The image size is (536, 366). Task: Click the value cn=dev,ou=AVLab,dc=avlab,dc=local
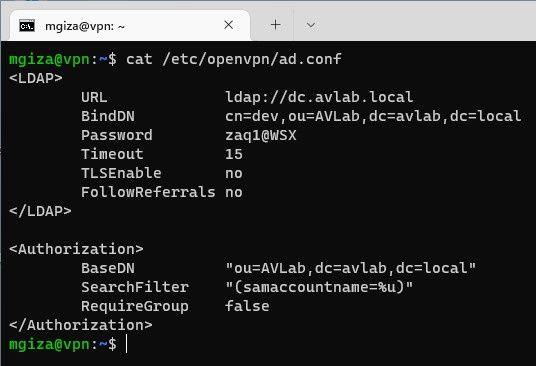373,116
